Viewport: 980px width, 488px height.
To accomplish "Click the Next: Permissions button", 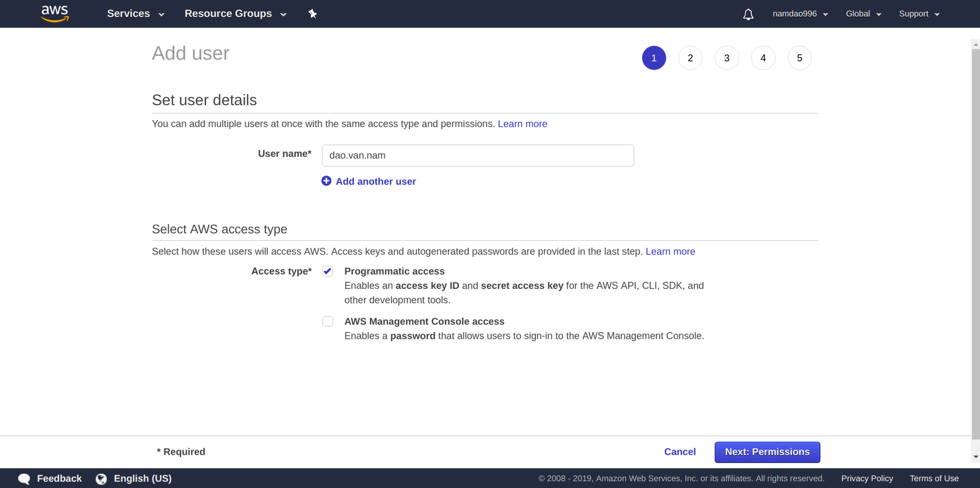I will (767, 452).
